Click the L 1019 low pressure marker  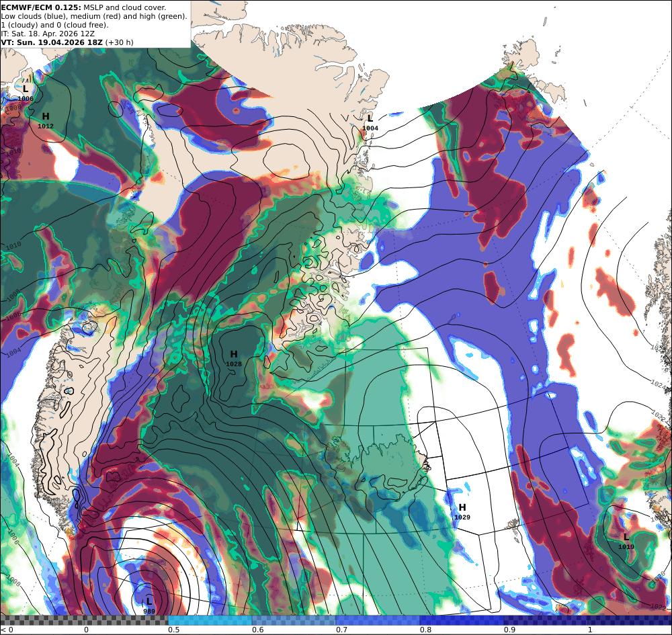coord(626,541)
